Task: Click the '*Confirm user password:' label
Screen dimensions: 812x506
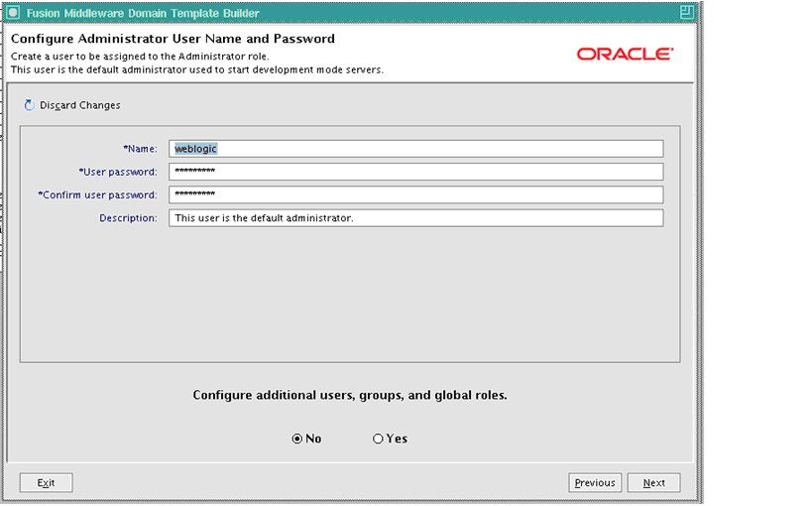Action: click(97, 194)
